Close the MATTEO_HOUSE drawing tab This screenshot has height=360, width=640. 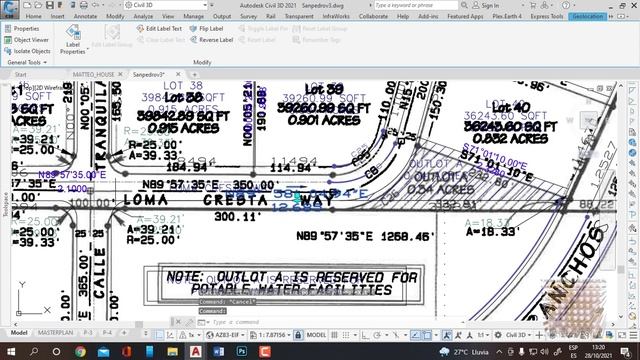(120, 74)
